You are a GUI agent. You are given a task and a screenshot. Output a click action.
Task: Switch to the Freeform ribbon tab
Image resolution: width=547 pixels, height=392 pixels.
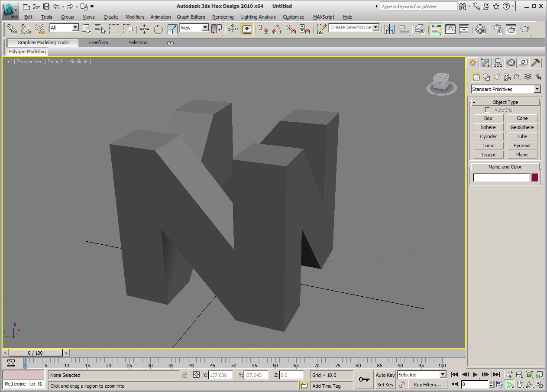point(98,42)
